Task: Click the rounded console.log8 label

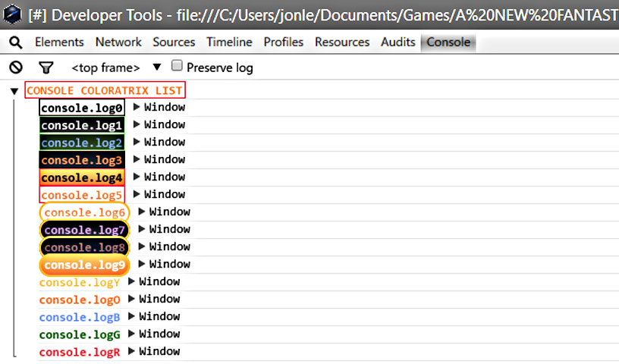Action: pyautogui.click(x=84, y=247)
